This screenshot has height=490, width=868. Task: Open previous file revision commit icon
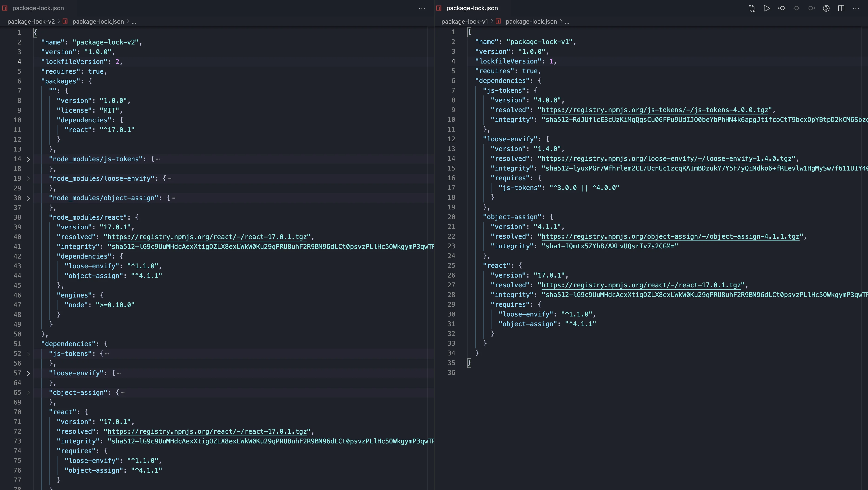[x=782, y=8]
